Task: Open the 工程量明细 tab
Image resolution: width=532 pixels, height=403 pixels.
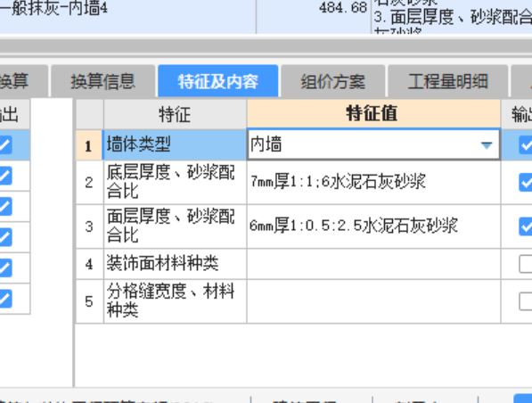Action: coord(447,81)
